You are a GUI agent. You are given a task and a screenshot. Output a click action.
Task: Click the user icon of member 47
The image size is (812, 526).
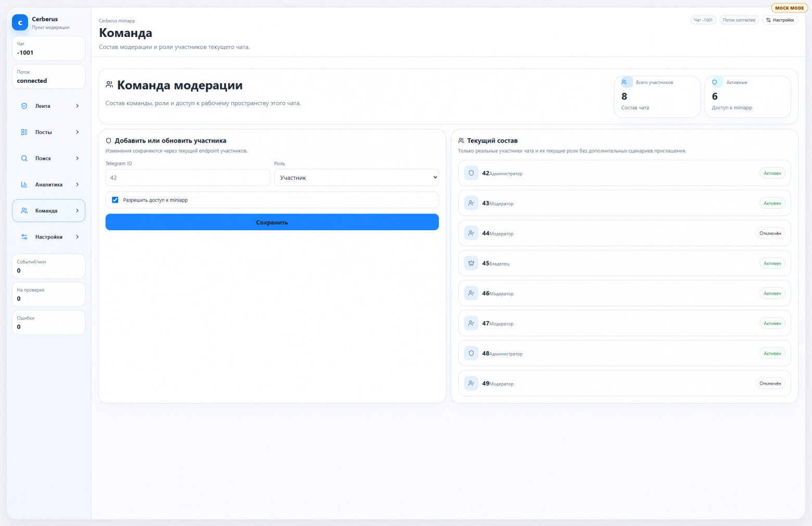(x=471, y=323)
